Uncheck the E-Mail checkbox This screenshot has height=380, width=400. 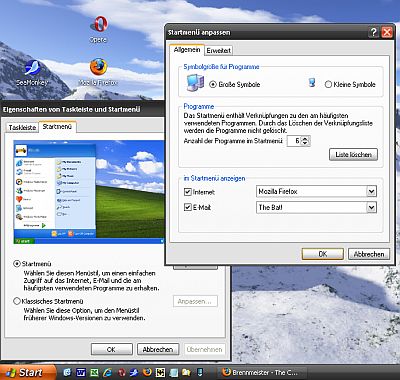coord(188,207)
